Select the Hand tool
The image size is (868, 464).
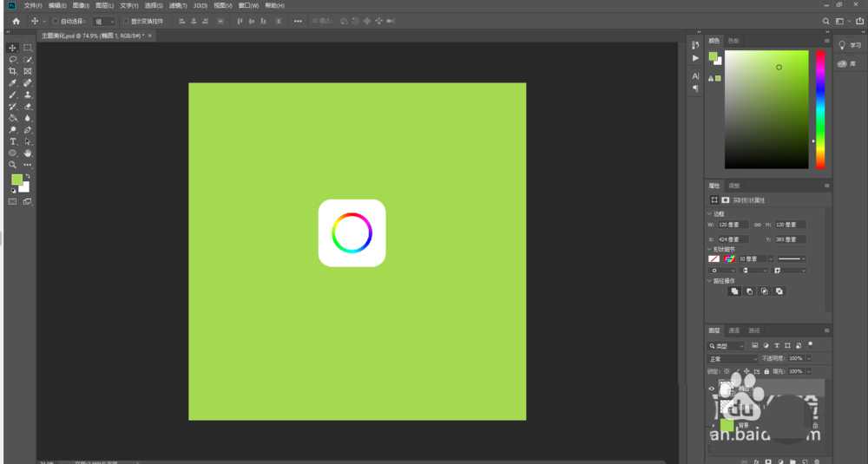(x=28, y=153)
